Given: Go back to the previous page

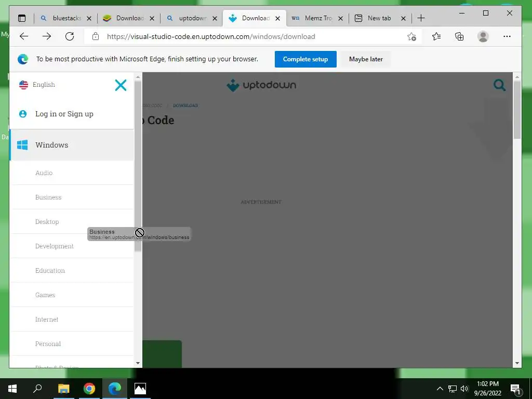Looking at the screenshot, I should (x=24, y=36).
